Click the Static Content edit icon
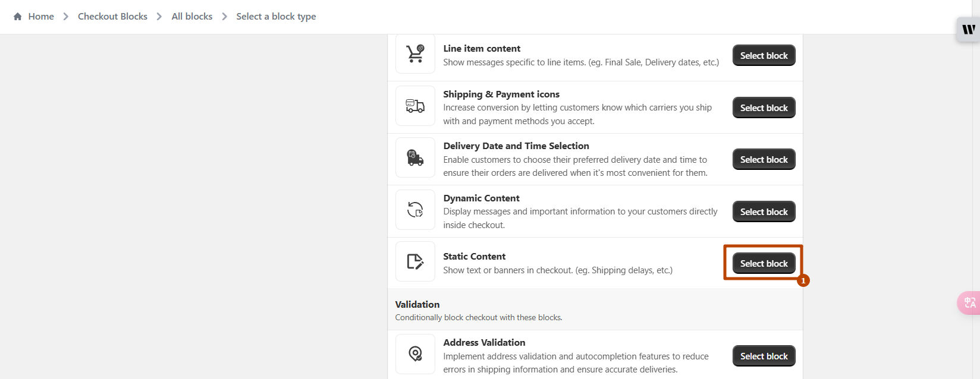Viewport: 980px width, 379px height. coord(415,261)
